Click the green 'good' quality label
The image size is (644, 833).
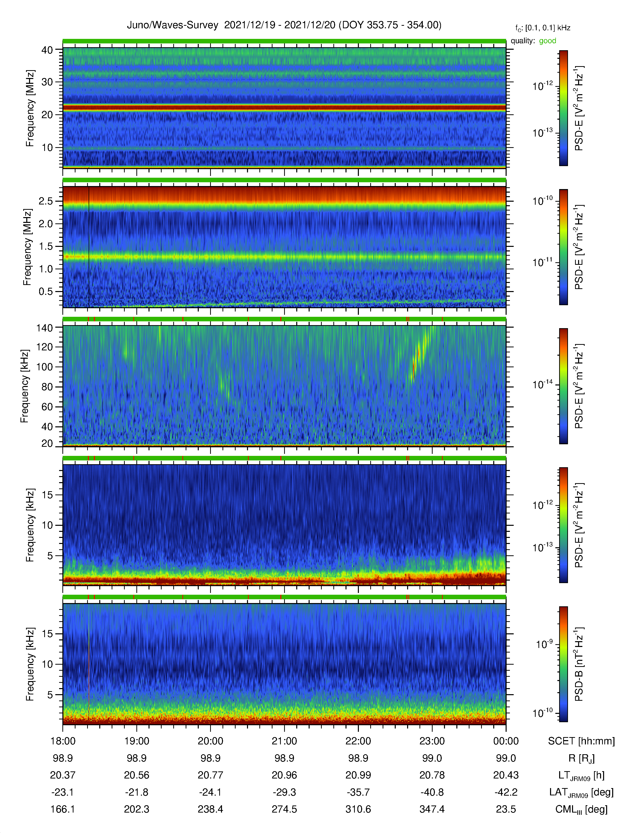point(548,41)
